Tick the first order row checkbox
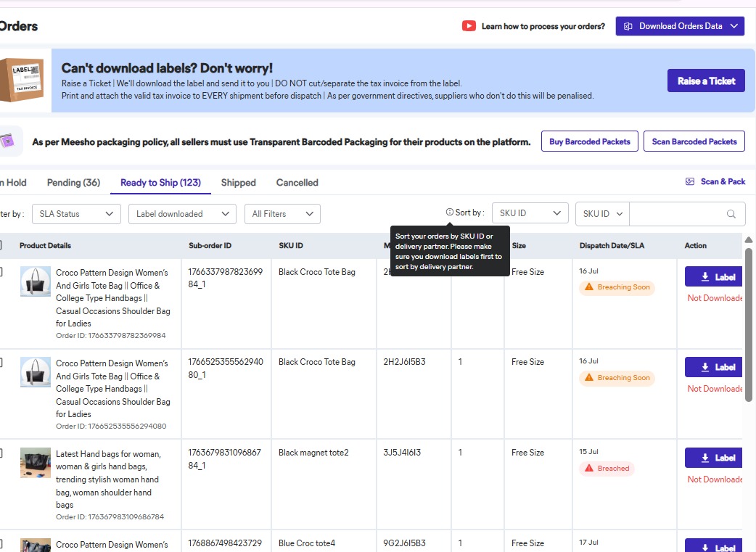Image resolution: width=756 pixels, height=552 pixels. tap(1, 272)
